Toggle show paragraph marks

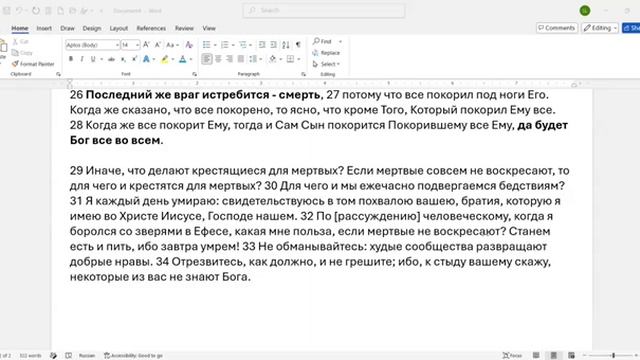[298, 44]
